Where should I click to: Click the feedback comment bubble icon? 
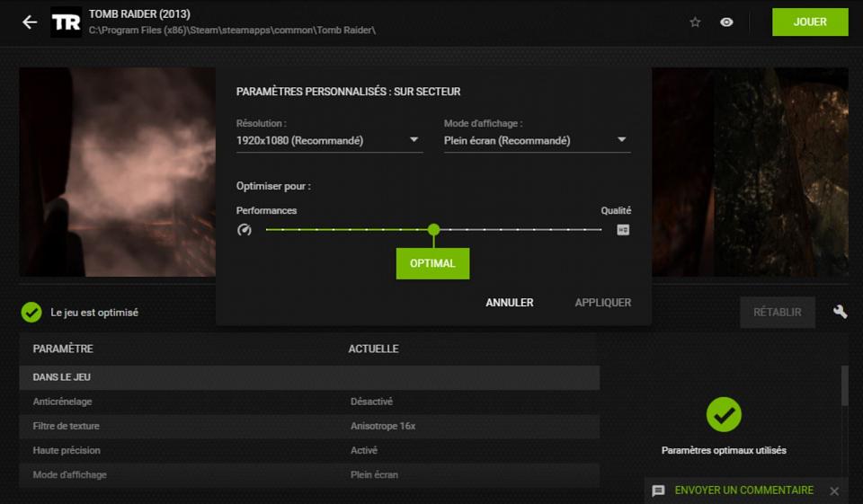coord(658,491)
